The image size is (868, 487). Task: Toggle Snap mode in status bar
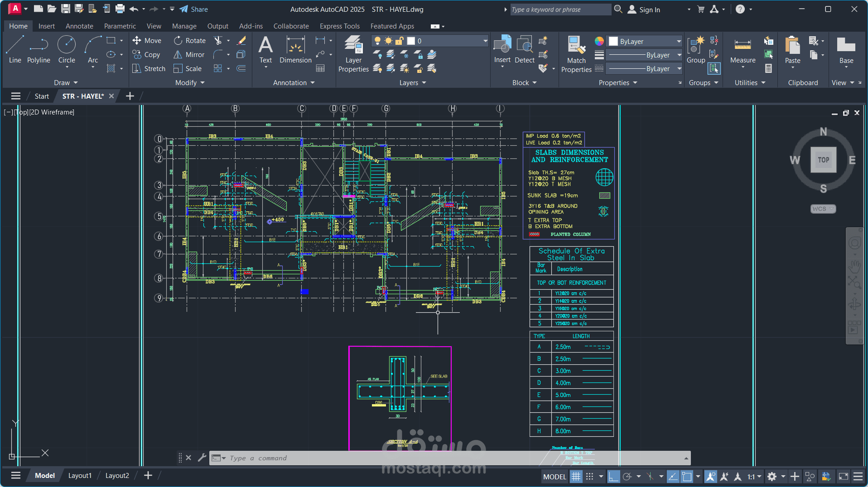click(x=589, y=476)
